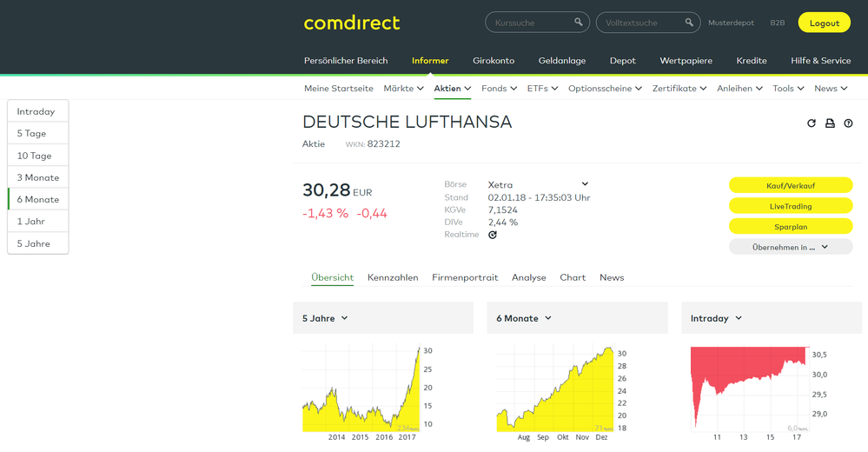Choose 5 Jahre in time range list
The height and width of the screenshot is (452, 868).
37,243
